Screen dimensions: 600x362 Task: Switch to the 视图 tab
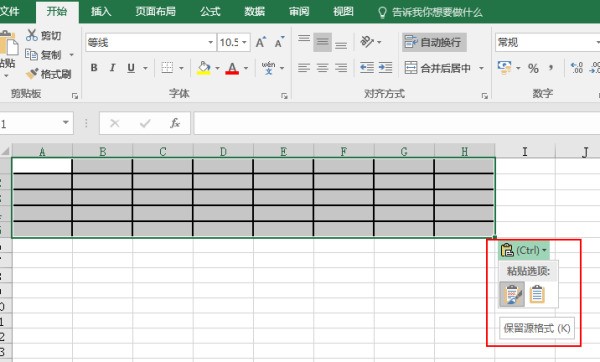[x=343, y=11]
